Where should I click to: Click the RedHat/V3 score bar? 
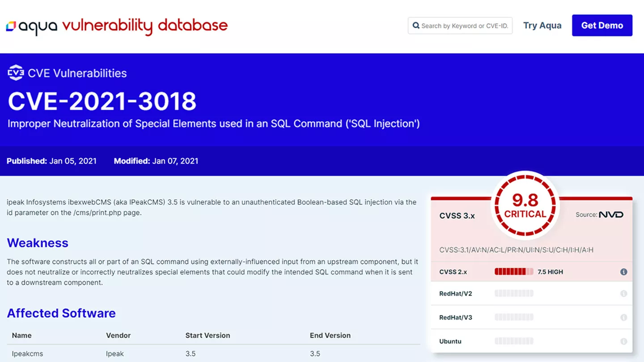click(514, 317)
